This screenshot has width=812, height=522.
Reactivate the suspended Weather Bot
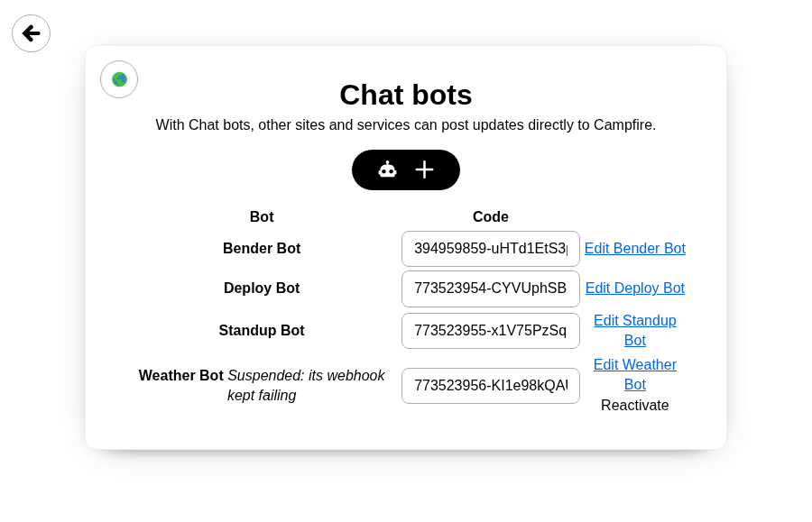tap(635, 405)
